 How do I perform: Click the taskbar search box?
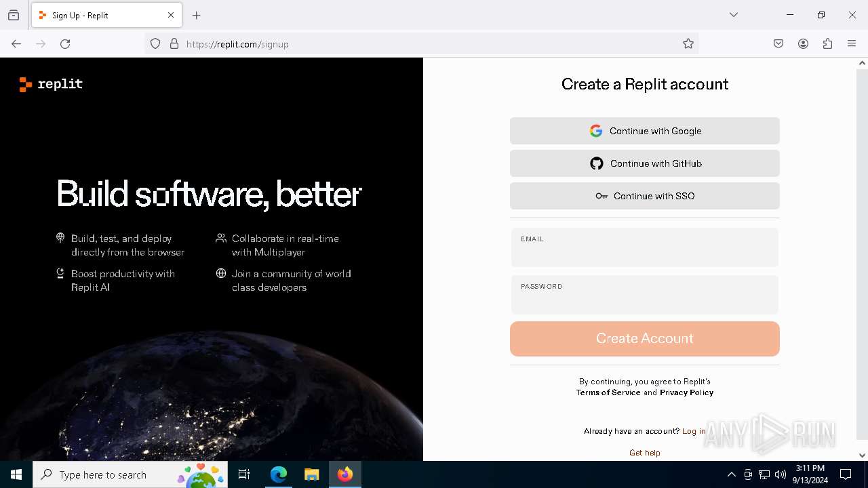coord(130,474)
